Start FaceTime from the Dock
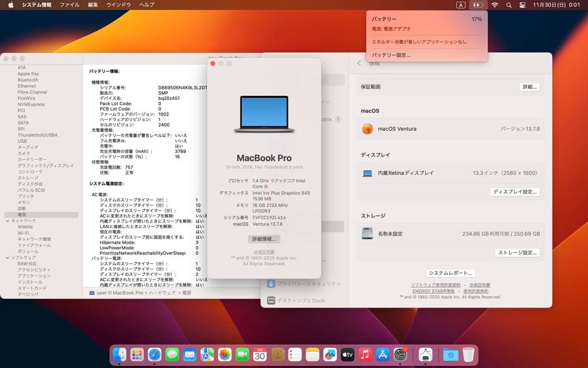The width and height of the screenshot is (588, 368). point(242,355)
